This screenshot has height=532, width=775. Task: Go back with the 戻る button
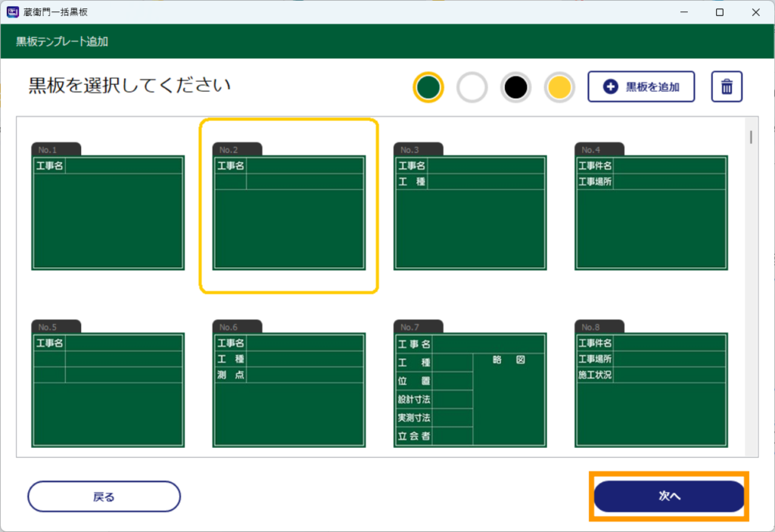click(x=104, y=496)
